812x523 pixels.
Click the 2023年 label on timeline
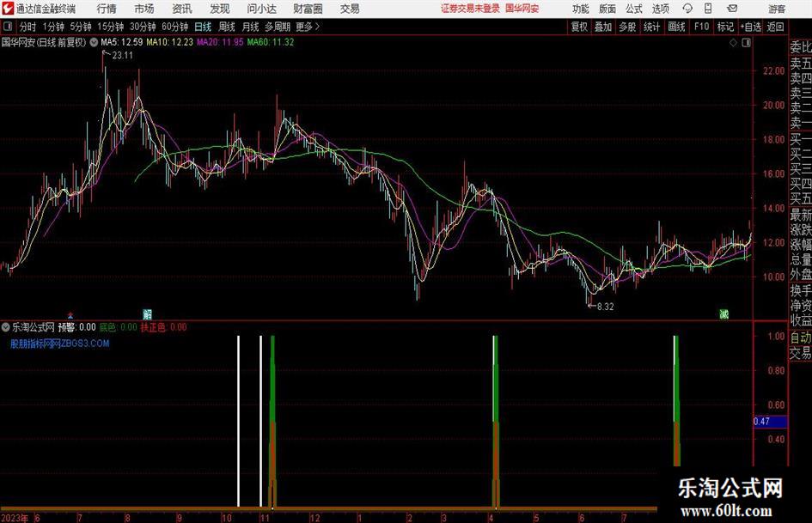(15, 518)
